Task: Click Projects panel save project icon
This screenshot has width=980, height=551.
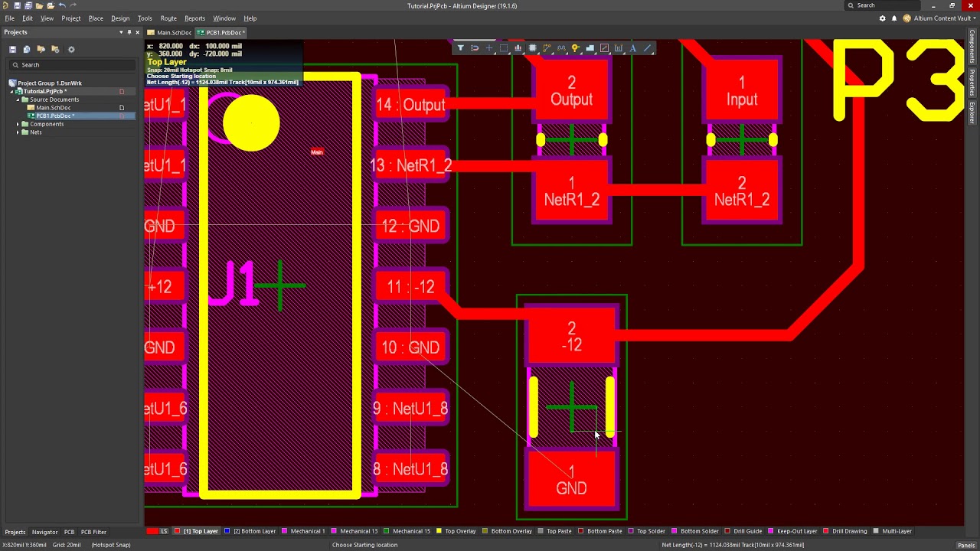Action: (12, 49)
